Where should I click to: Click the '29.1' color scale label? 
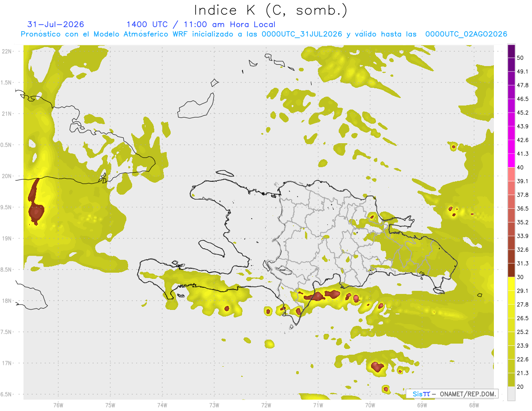click(523, 291)
